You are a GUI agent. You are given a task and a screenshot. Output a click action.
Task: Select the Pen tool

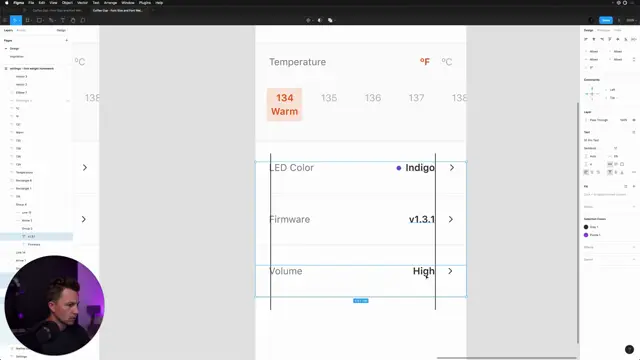[x=51, y=20]
